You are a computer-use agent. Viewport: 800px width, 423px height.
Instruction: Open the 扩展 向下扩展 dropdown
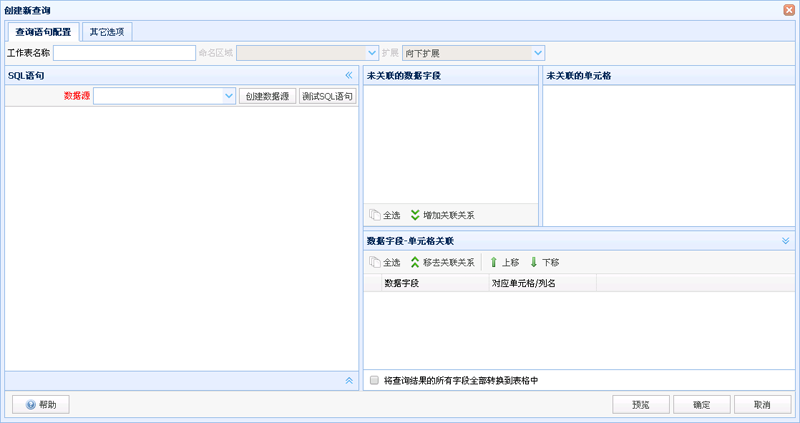538,53
